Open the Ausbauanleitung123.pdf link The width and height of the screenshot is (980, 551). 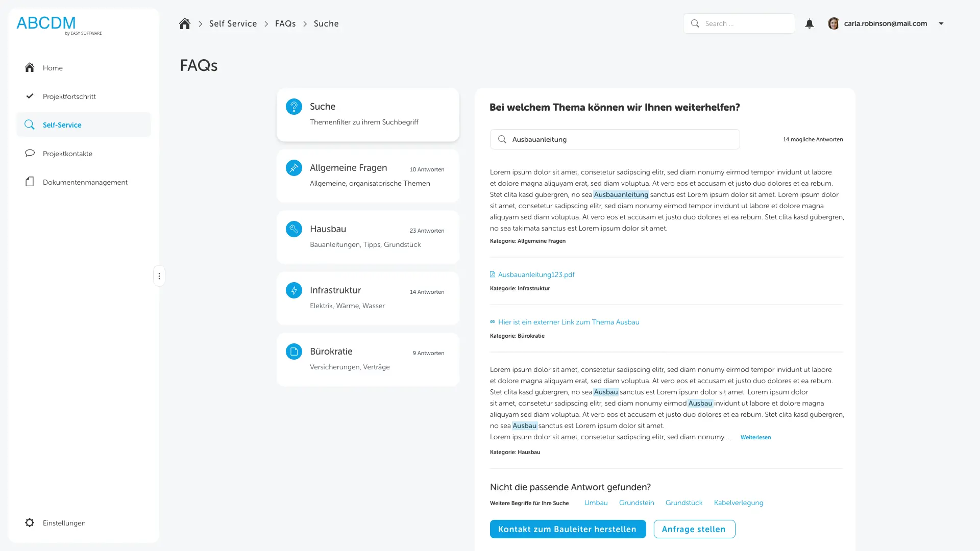coord(536,274)
